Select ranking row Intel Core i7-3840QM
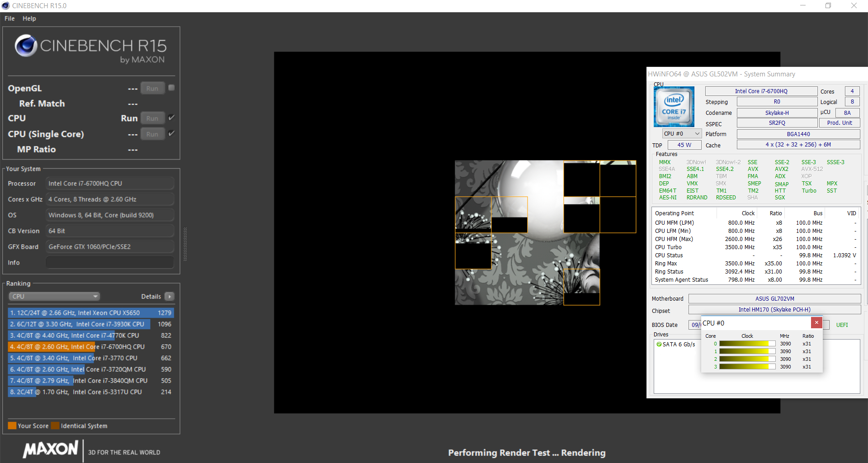Image resolution: width=868 pixels, height=463 pixels. coord(91,381)
